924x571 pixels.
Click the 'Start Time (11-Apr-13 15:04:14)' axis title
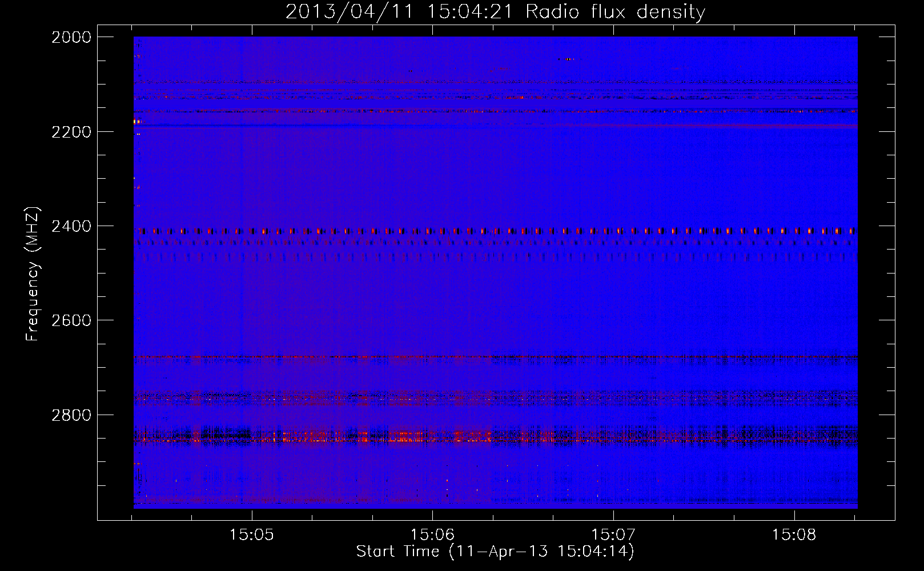click(x=495, y=552)
